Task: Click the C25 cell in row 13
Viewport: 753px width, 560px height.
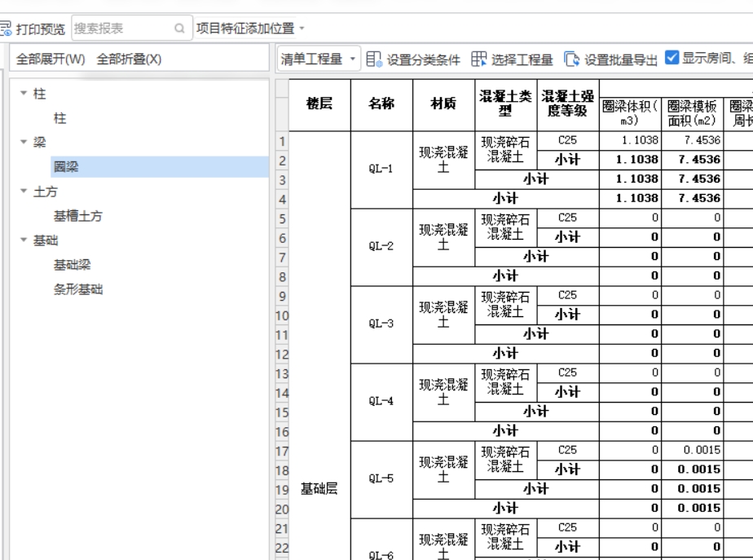Action: pos(568,373)
